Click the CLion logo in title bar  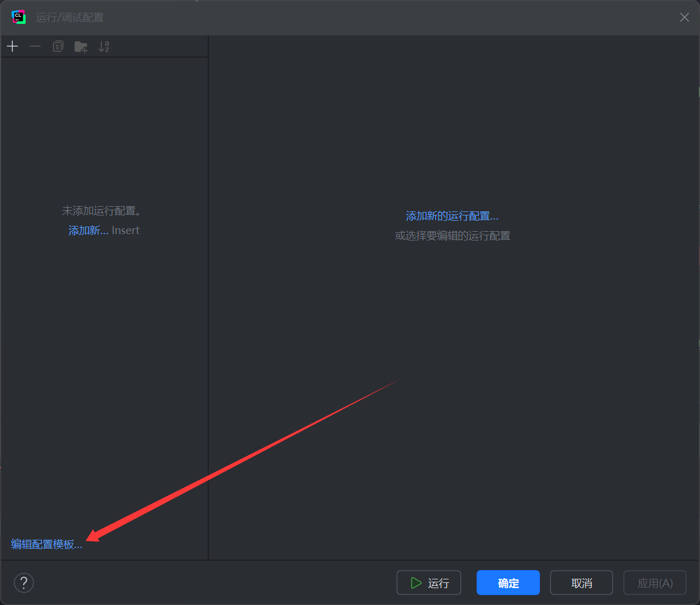19,17
